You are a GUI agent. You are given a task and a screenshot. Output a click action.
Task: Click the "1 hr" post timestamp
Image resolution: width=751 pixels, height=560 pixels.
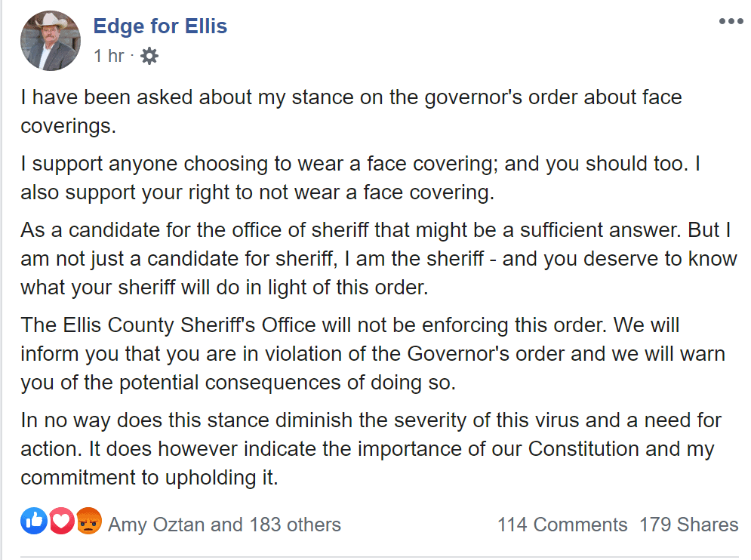(x=109, y=56)
